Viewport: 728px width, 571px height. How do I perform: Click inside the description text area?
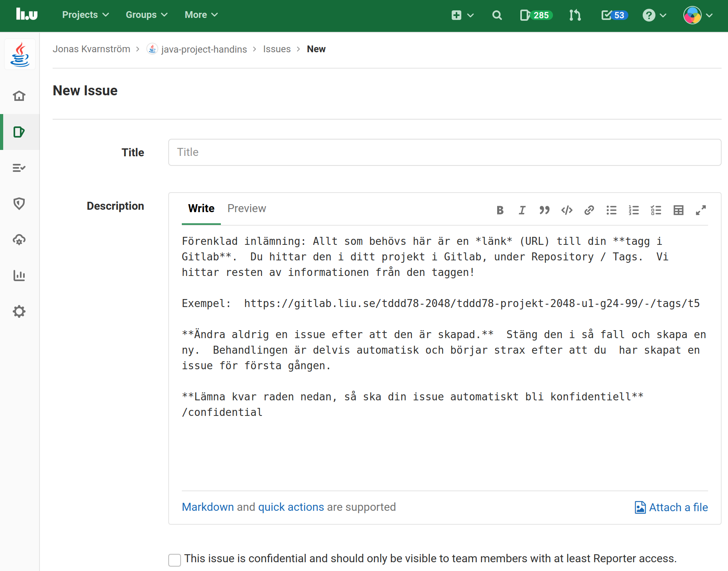445,358
